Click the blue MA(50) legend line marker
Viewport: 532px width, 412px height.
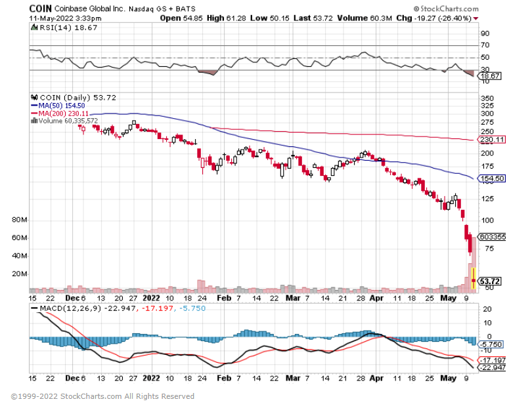pyautogui.click(x=34, y=106)
